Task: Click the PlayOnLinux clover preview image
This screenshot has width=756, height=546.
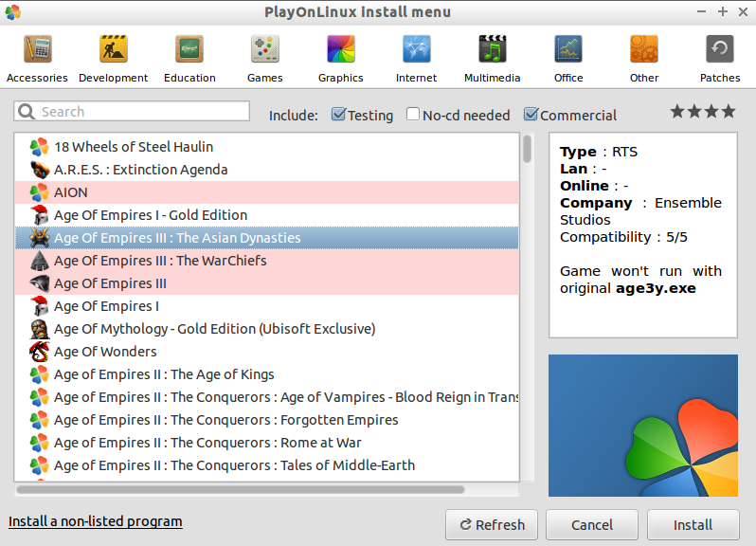Action: [643, 426]
